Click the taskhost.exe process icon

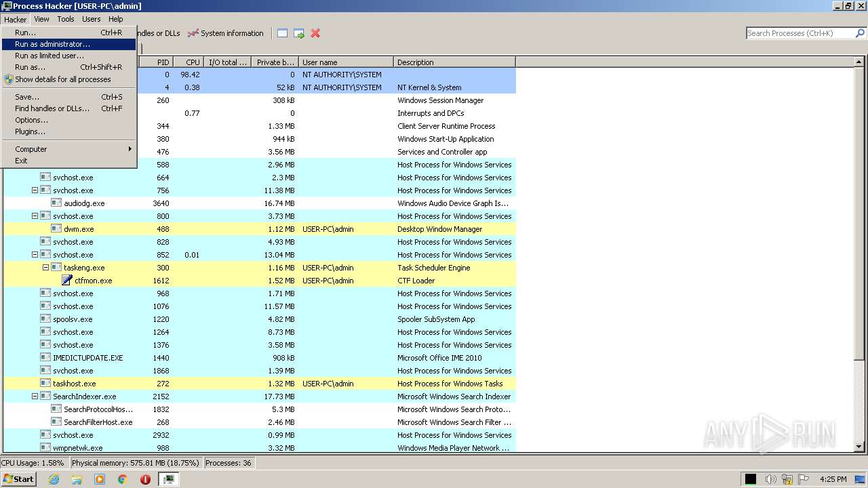tap(45, 383)
